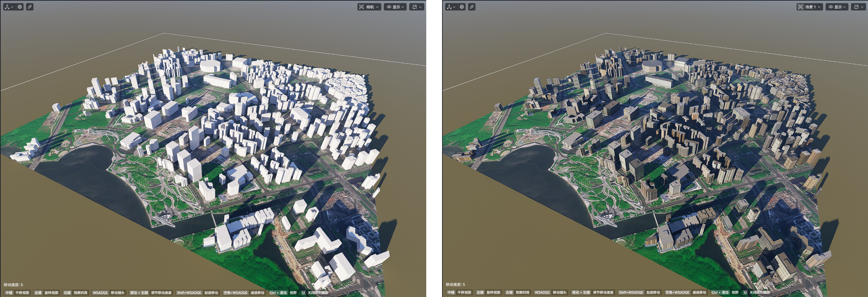Click the focus frame icon beside 场景 1
This screenshot has width=868, height=297.
[801, 7]
